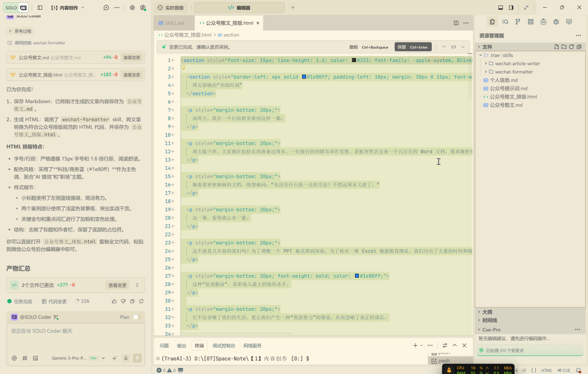The image size is (588, 374).
Task: Click 查看变更 in the 产物汇总 card
Action: 118,285
